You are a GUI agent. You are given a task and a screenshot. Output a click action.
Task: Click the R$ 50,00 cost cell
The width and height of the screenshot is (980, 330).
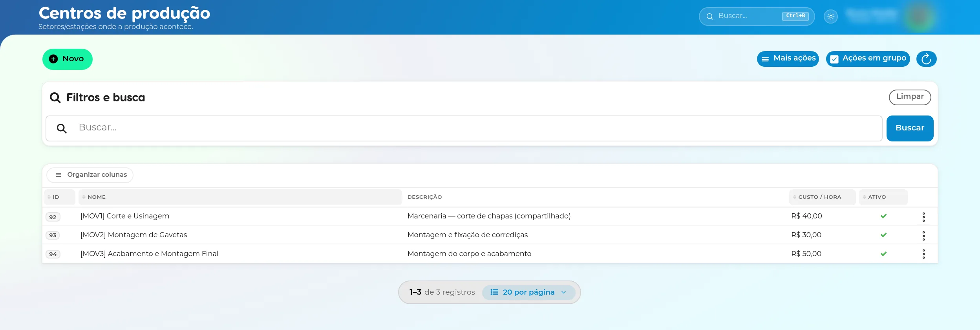806,254
